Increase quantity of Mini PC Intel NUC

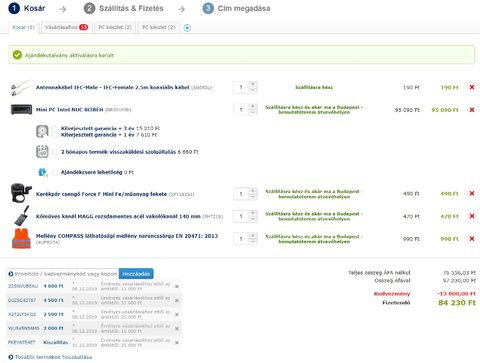tap(253, 107)
